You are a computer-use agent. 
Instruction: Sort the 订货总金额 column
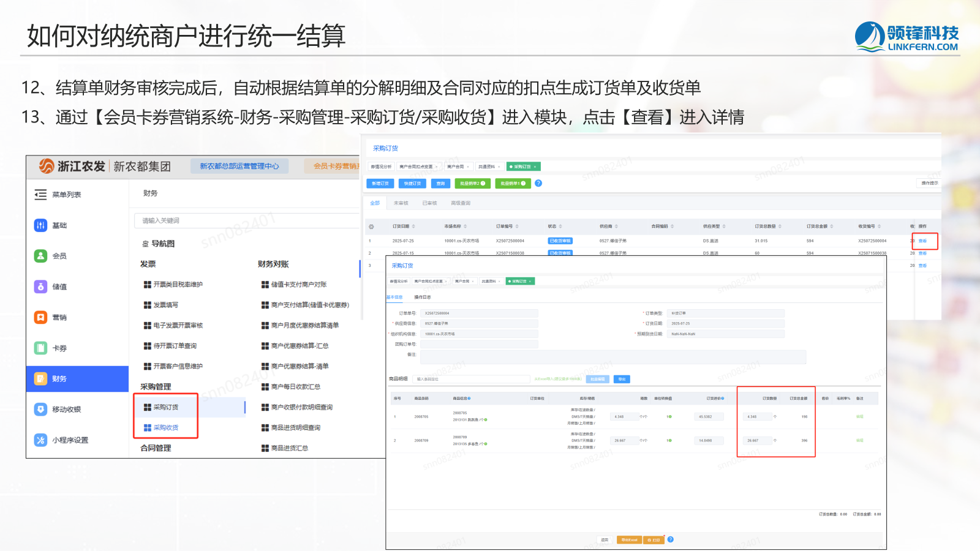(832, 227)
